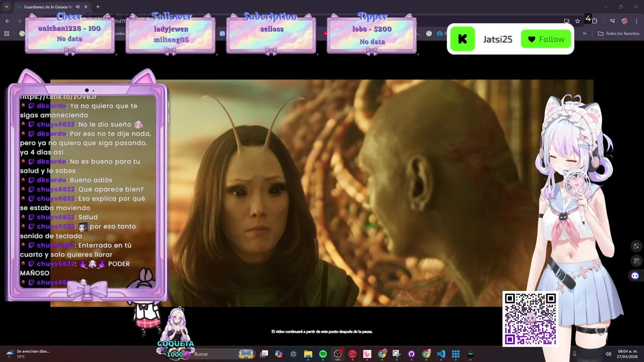Open the Copilot icon on the taskbar
This screenshot has width=644, height=362.
pos(279,354)
